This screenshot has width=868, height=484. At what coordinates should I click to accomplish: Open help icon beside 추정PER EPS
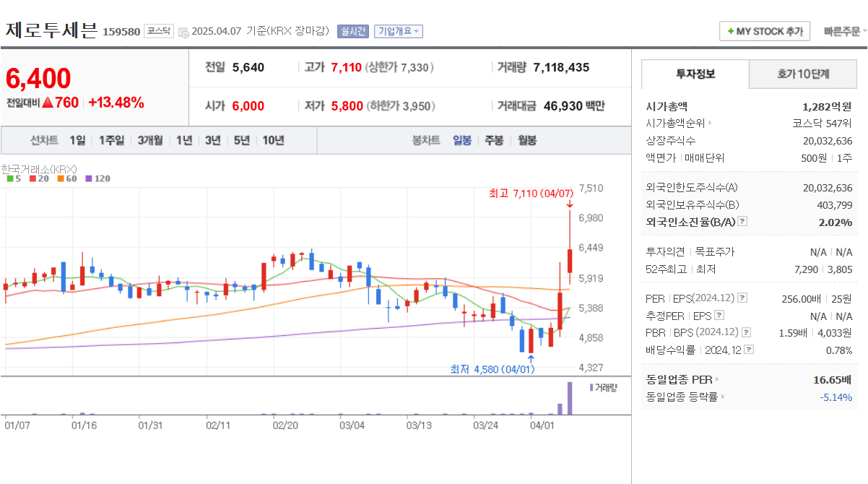pyautogui.click(x=719, y=315)
